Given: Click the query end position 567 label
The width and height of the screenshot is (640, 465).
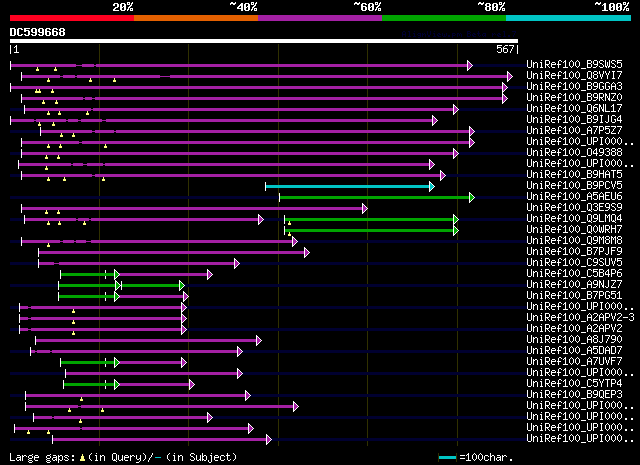Looking at the screenshot, I should (x=507, y=49).
